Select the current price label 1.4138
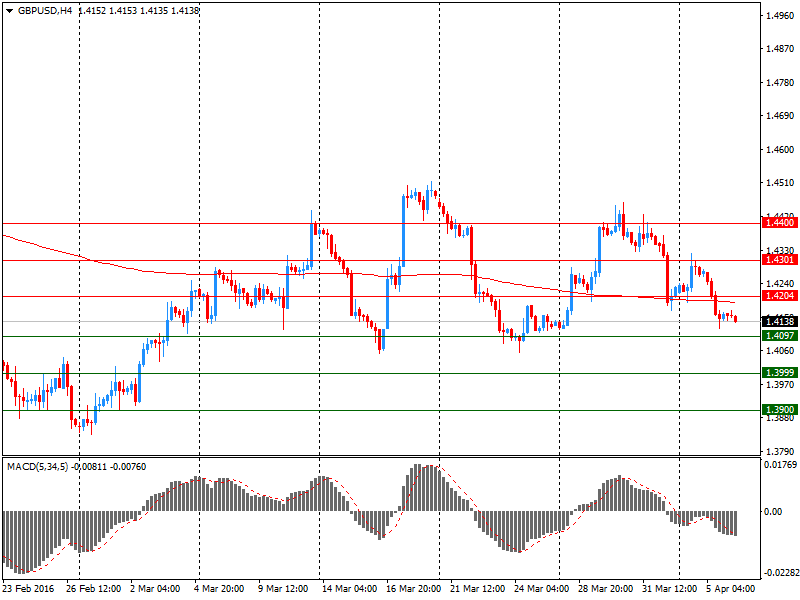This screenshot has width=800, height=600. pos(780,321)
